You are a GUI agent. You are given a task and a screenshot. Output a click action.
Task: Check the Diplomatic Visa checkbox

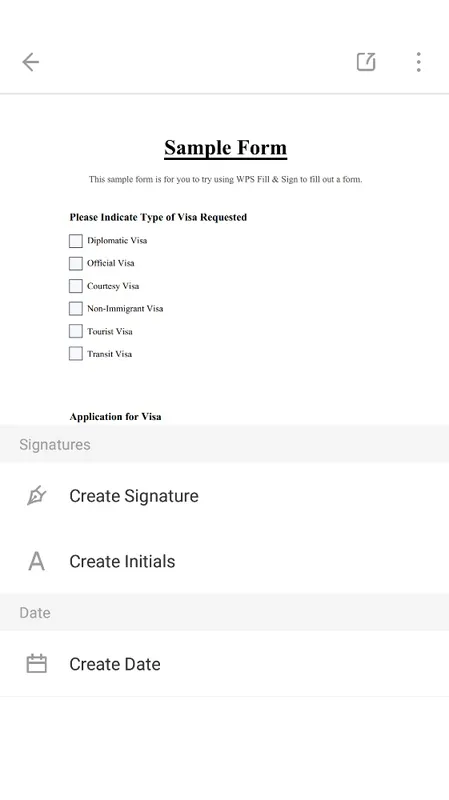point(76,241)
